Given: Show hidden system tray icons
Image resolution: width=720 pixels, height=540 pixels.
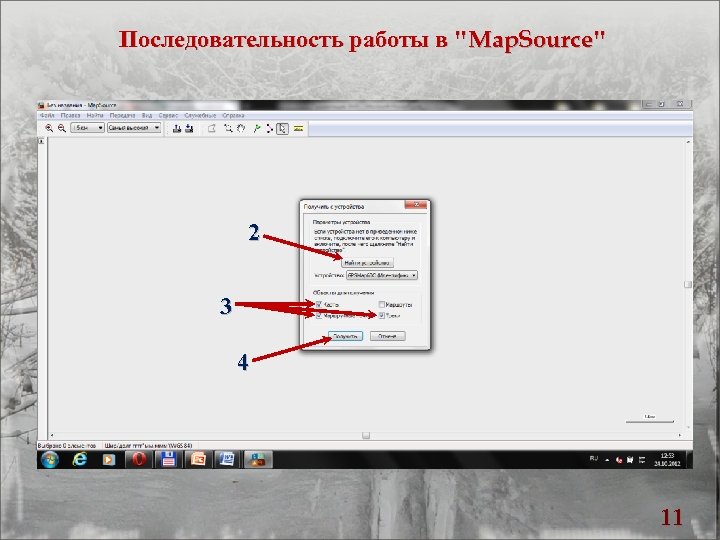Looking at the screenshot, I should [607, 460].
